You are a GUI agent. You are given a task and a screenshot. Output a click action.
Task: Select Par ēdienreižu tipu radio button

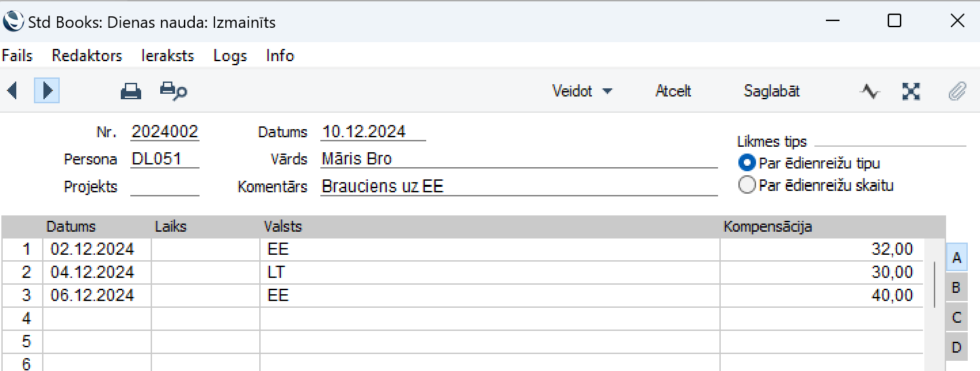(747, 163)
